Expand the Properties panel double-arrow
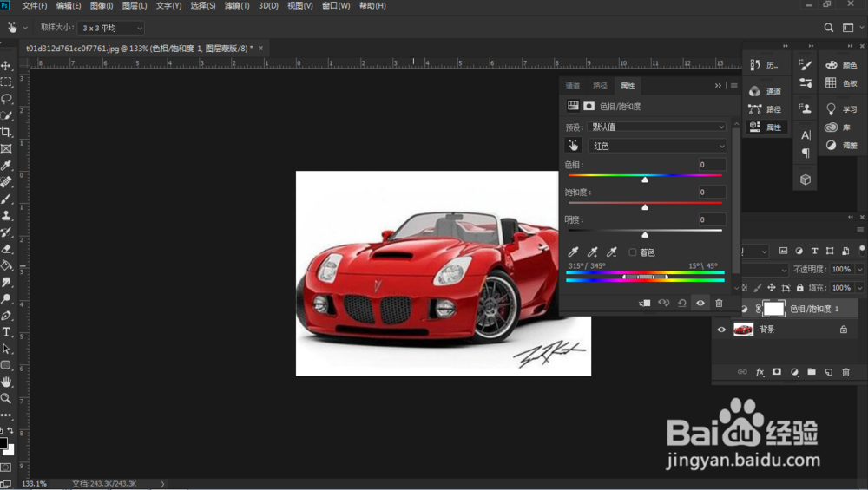Screen dimensions: 868x490 tap(718, 86)
